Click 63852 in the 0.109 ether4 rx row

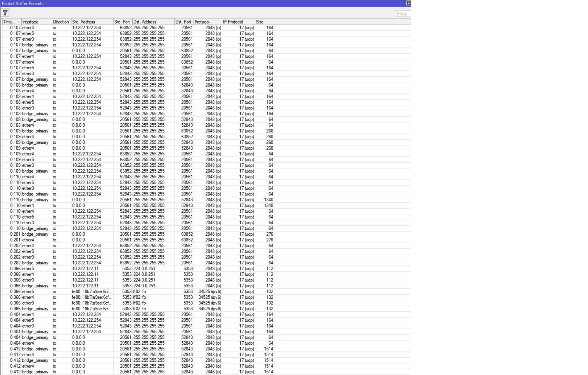(x=126, y=154)
